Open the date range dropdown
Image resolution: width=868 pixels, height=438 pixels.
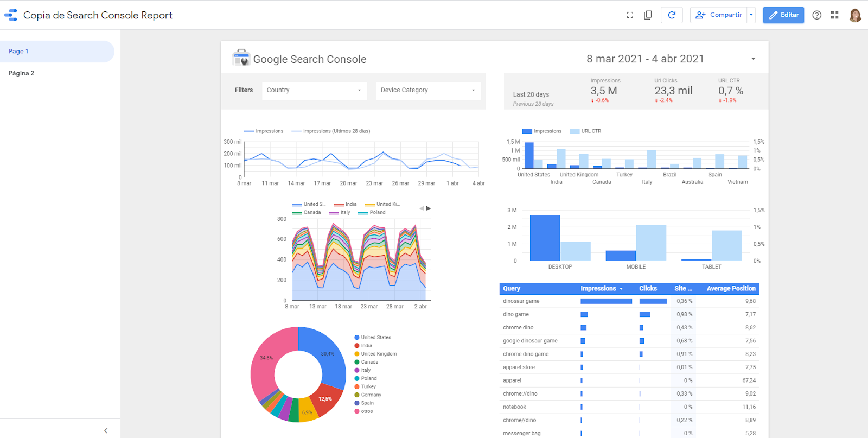[753, 59]
